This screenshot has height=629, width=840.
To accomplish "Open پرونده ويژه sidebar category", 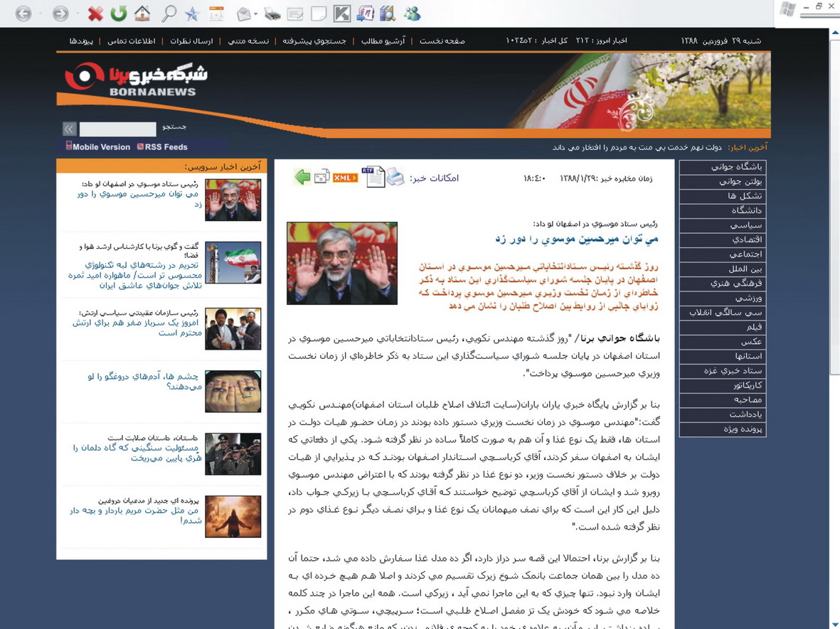I will pos(722,429).
